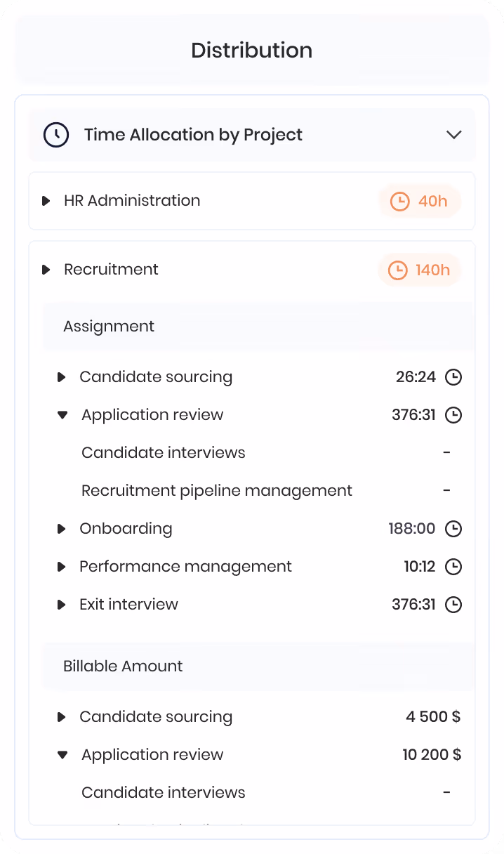Select the Billable Amount section header
The height and width of the screenshot is (854, 504).
[x=258, y=666]
